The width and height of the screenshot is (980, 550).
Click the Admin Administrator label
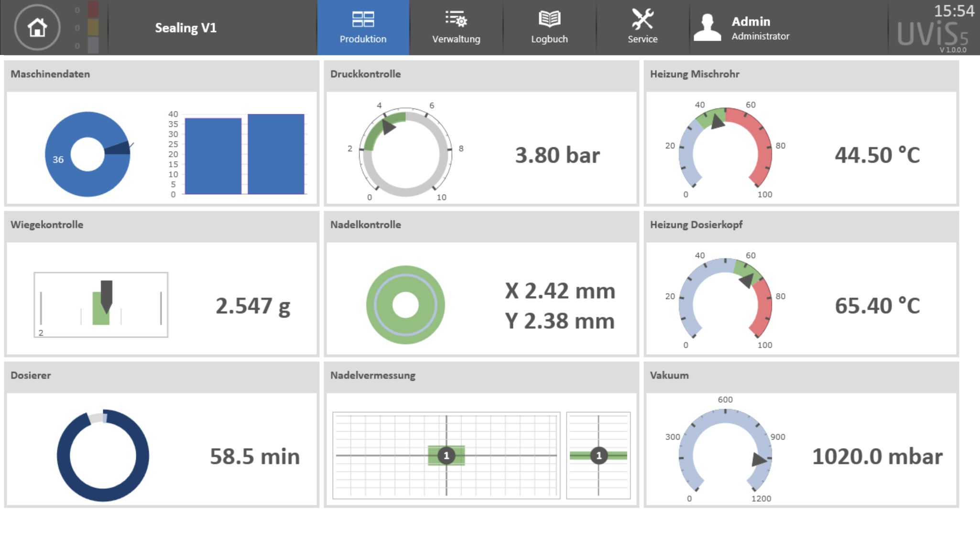[x=760, y=27]
